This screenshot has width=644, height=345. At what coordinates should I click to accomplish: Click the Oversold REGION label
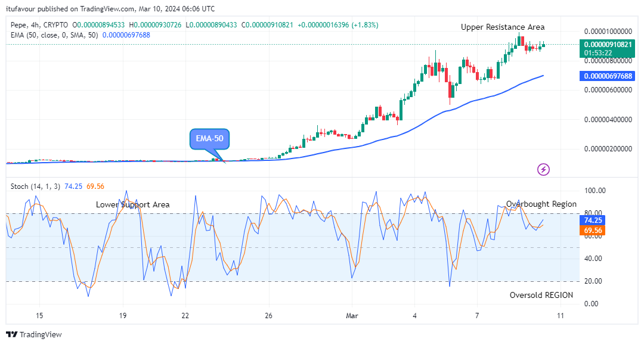[541, 296]
